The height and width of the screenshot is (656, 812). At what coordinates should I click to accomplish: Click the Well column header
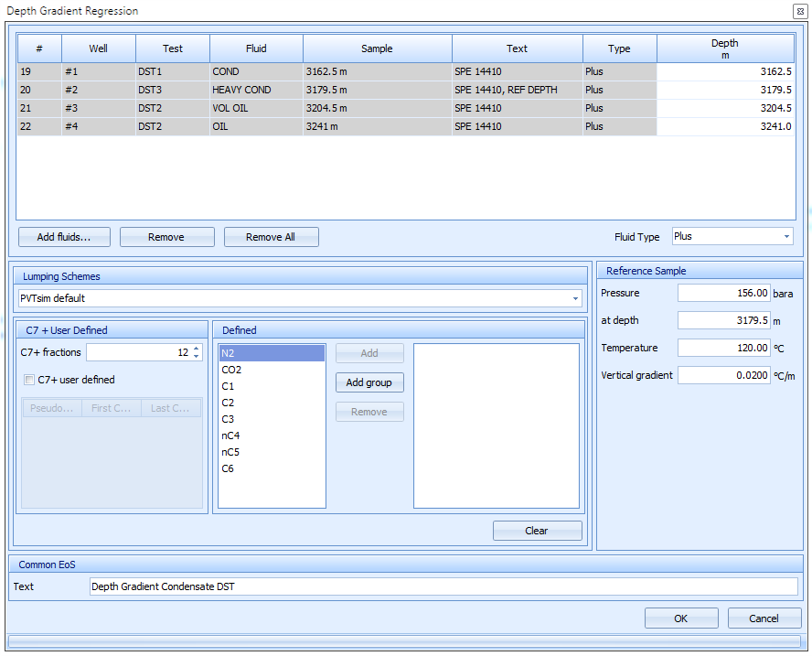pyautogui.click(x=99, y=48)
